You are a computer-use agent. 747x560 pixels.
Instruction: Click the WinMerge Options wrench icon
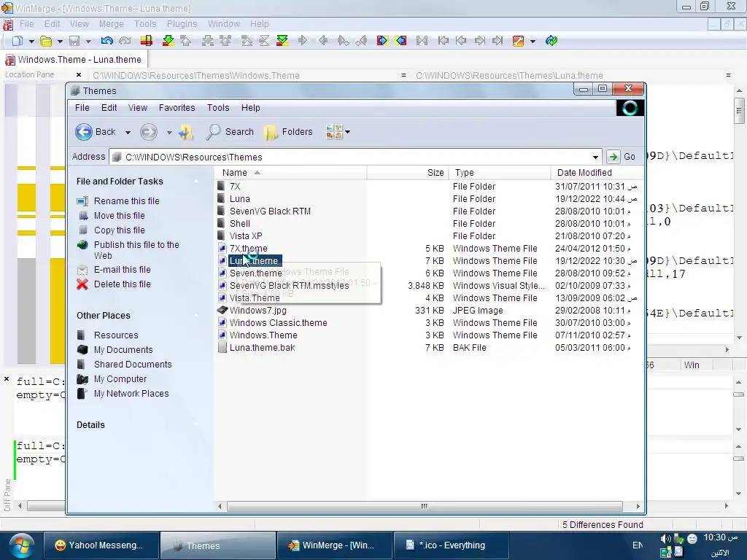518,41
